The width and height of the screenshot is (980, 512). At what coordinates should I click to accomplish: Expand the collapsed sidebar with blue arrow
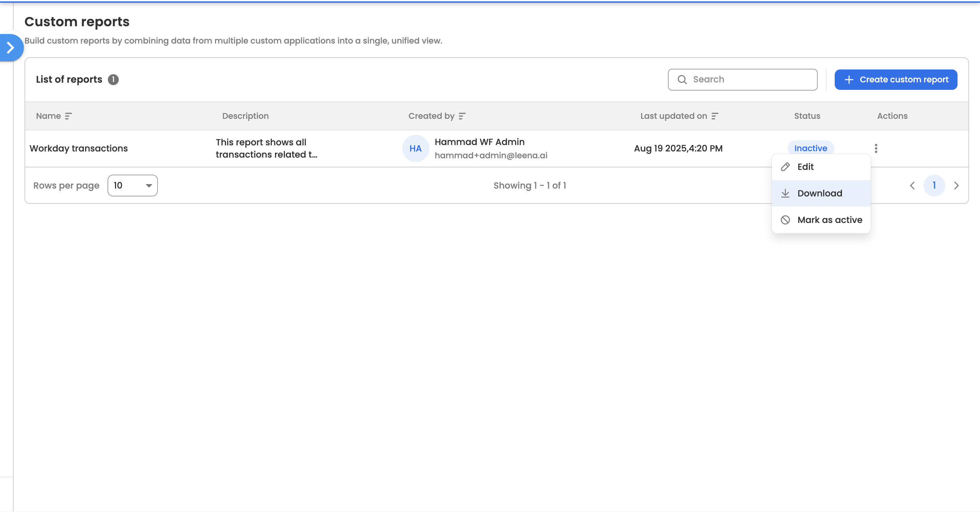11,48
